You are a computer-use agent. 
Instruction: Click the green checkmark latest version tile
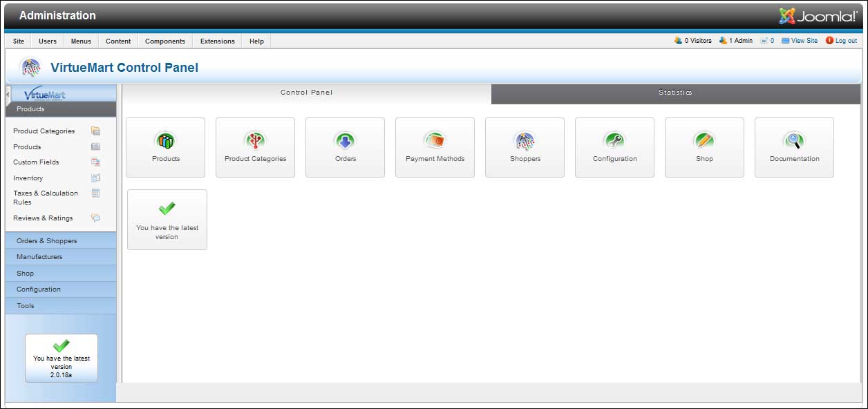click(167, 220)
